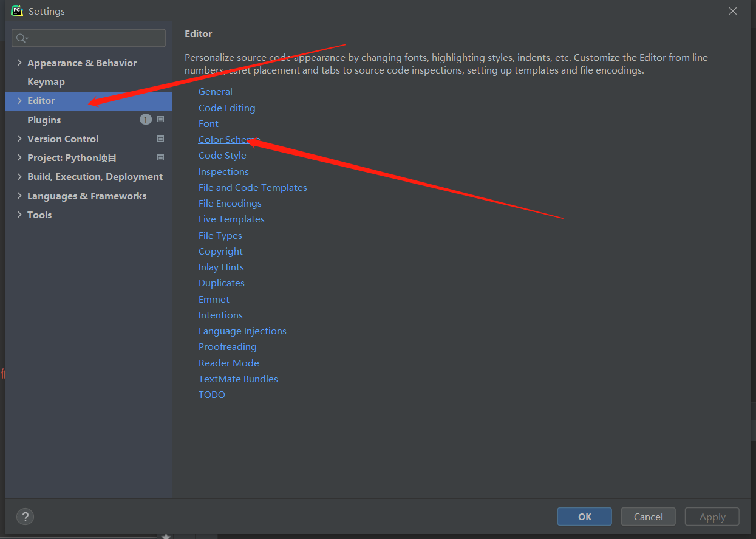The width and height of the screenshot is (756, 539).
Task: Click the Cancel button
Action: pyautogui.click(x=649, y=517)
